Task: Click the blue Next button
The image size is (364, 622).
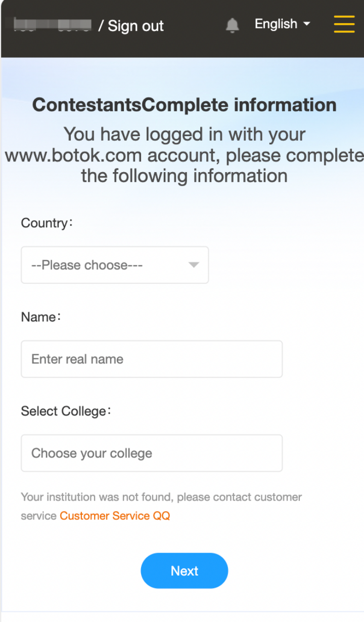Action: pyautogui.click(x=185, y=571)
